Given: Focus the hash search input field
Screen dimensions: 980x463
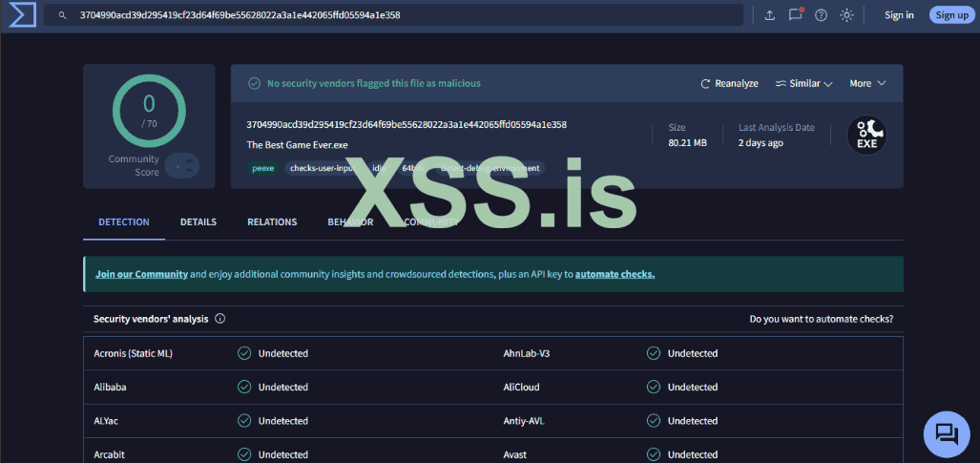Looking at the screenshot, I should [394, 15].
